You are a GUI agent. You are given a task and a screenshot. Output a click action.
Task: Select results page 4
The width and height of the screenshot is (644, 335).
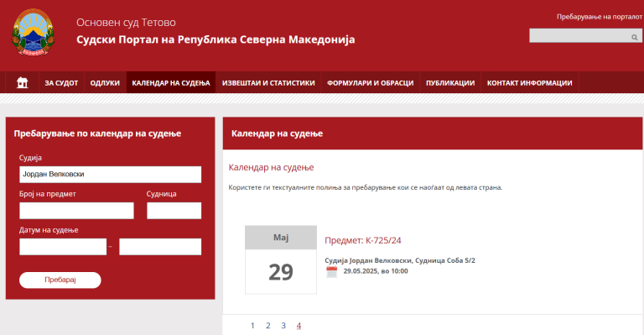pyautogui.click(x=299, y=326)
